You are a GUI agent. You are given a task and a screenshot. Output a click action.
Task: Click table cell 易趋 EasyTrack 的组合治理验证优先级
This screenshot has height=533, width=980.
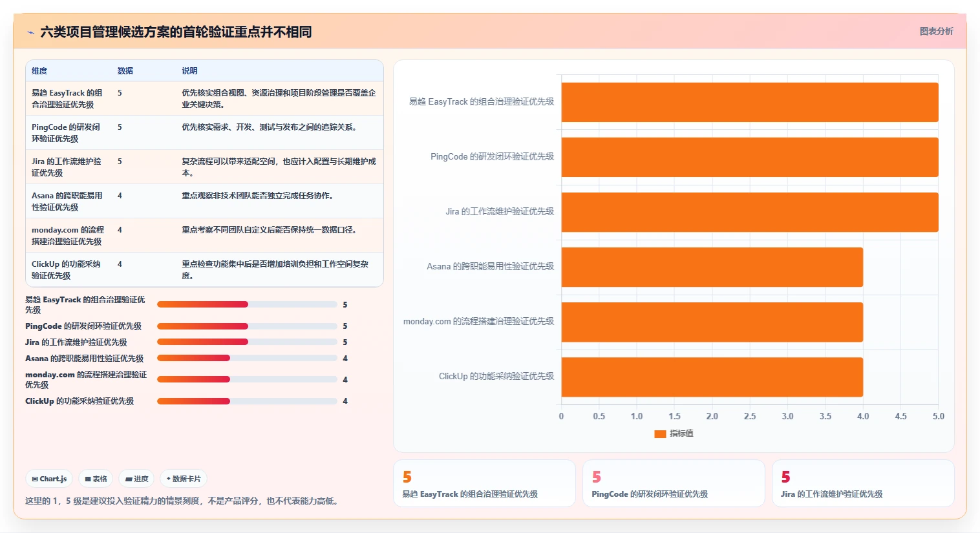(x=68, y=98)
